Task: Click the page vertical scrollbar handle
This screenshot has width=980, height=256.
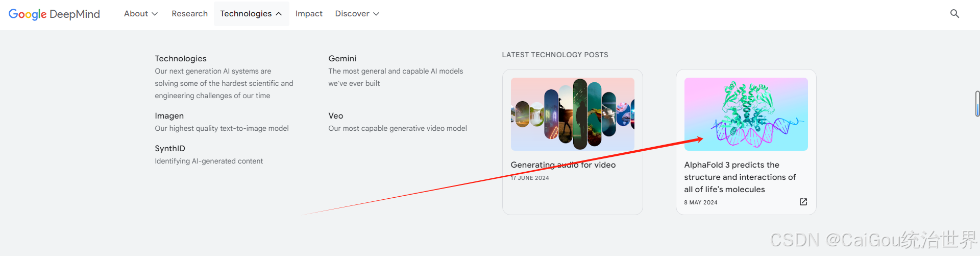Action: [977, 104]
